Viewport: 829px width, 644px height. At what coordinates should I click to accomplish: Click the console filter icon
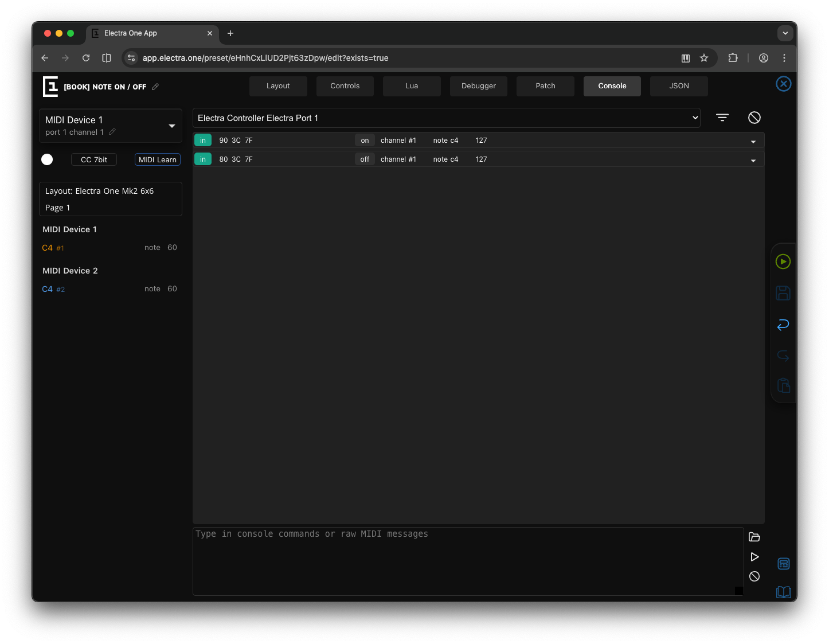(x=722, y=118)
